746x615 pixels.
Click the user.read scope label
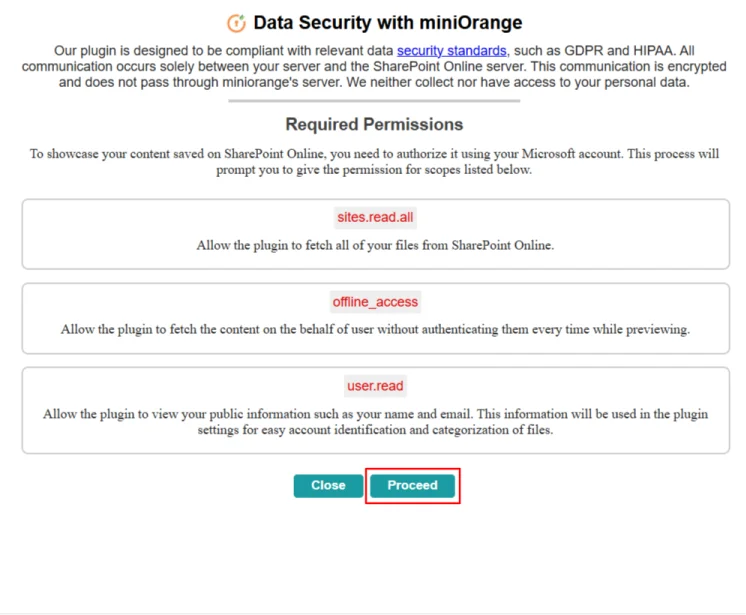[x=375, y=385]
